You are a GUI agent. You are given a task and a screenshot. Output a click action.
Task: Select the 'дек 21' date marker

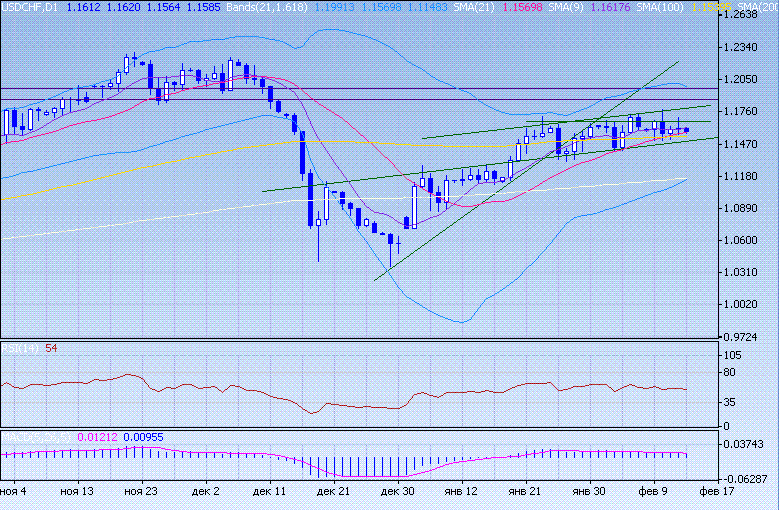(334, 492)
